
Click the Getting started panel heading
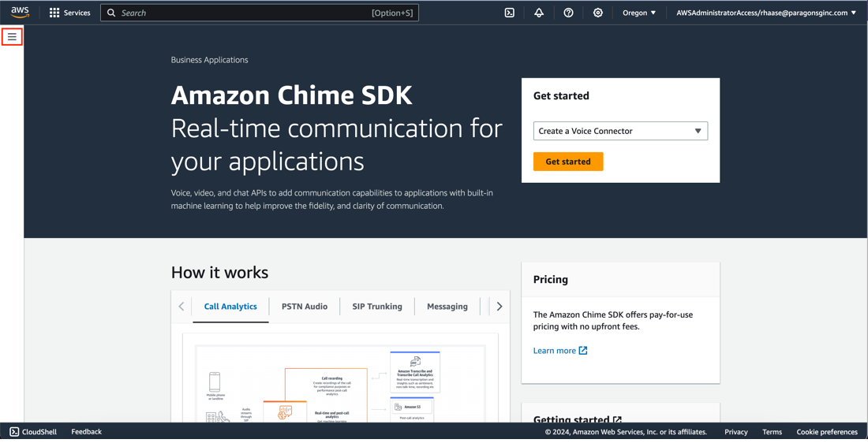(571, 419)
